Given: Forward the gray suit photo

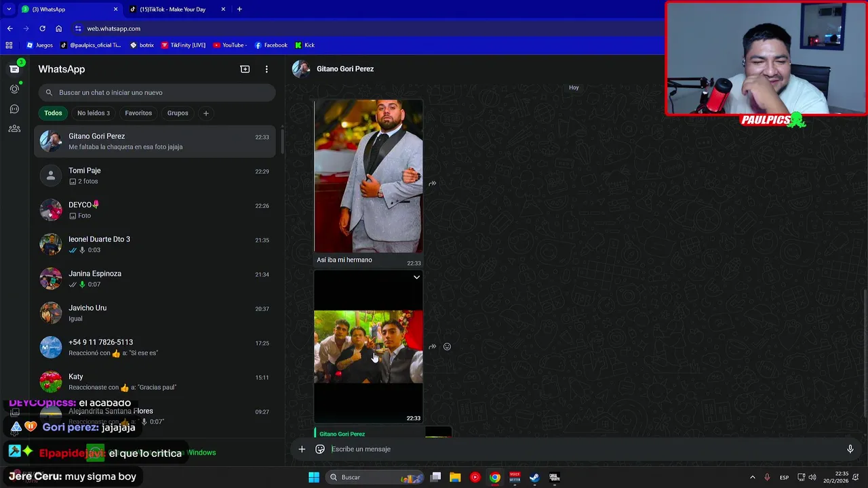Looking at the screenshot, I should click(x=432, y=184).
